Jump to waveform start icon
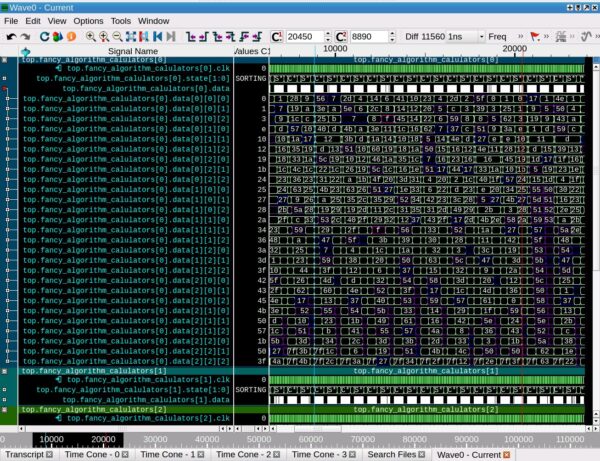600x461 pixels. pos(157,37)
